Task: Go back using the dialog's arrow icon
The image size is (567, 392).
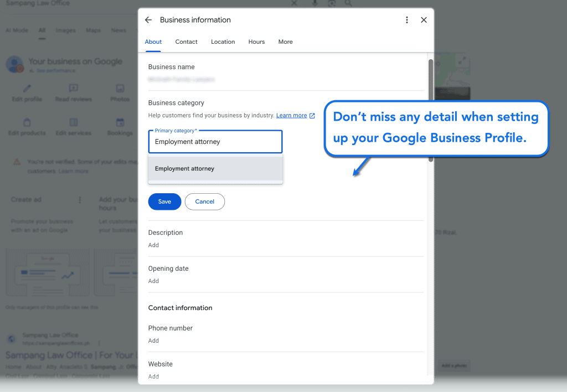Action: (148, 20)
